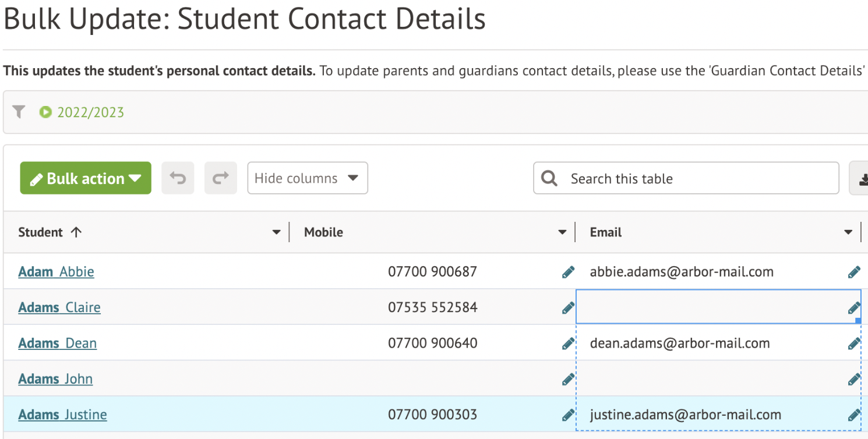Open Email column header dropdown arrow
This screenshot has height=439, width=868.
click(x=848, y=232)
